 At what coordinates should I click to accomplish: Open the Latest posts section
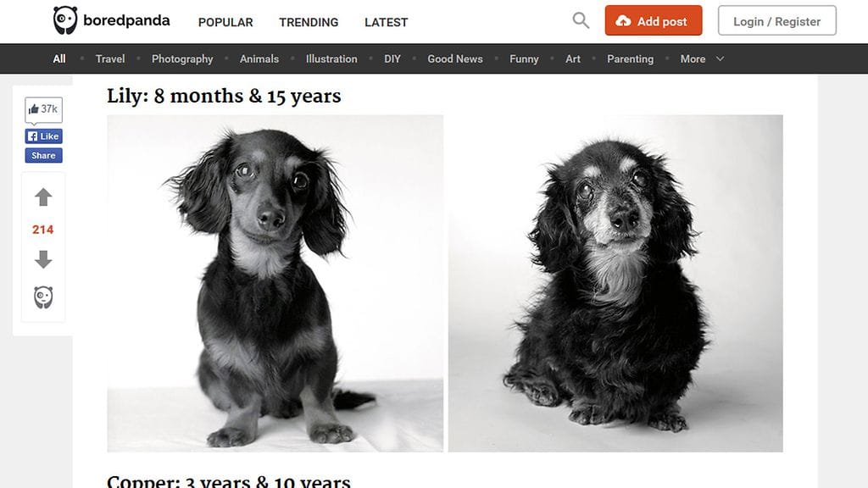tap(386, 23)
